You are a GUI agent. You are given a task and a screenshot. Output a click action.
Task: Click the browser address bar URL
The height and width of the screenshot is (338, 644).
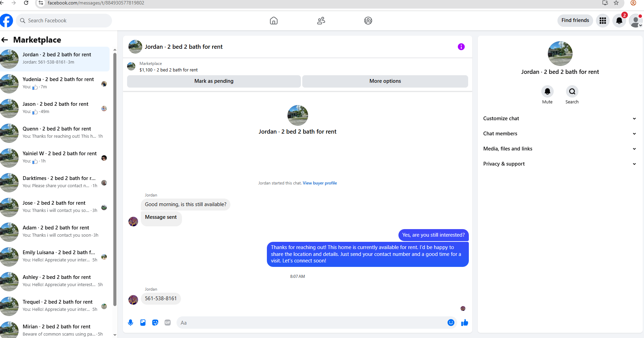tap(96, 3)
